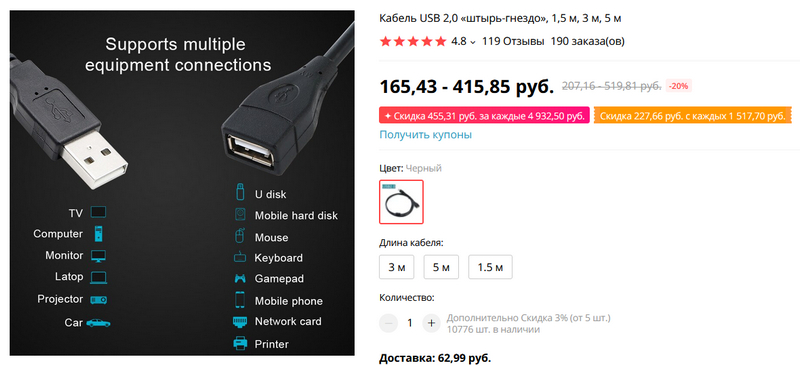Viewport: 800px width, 366px height.
Task: Decrease quantity with the minus button
Action: point(388,323)
